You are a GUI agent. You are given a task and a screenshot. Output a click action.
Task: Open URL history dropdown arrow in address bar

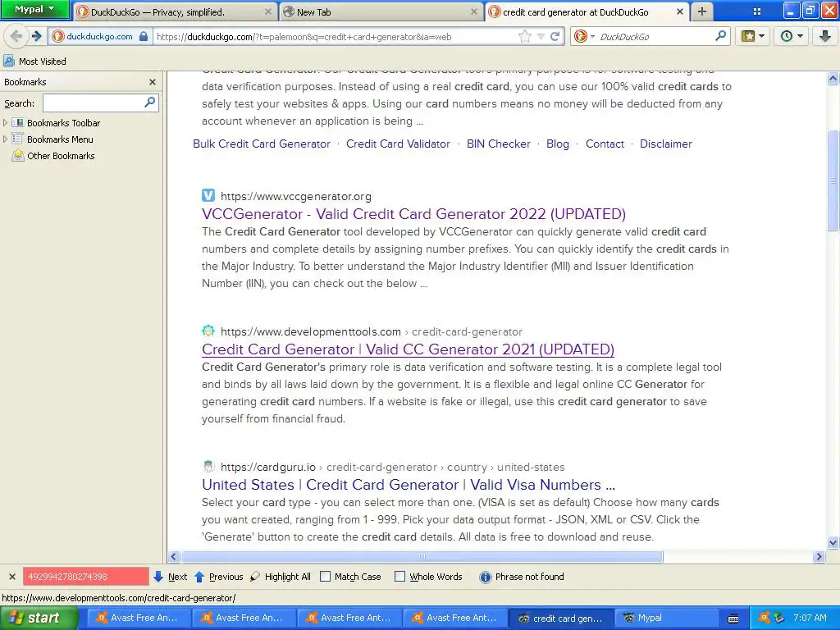click(541, 36)
